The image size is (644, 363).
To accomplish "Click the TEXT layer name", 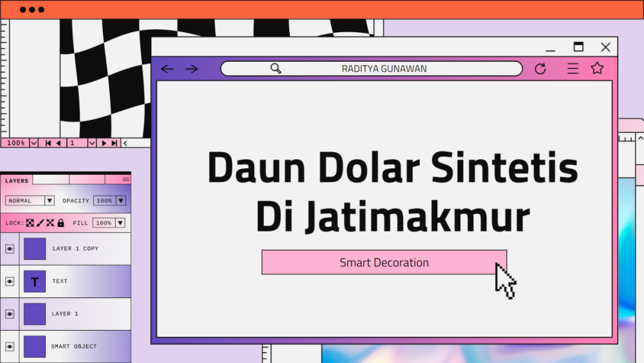I will point(59,281).
